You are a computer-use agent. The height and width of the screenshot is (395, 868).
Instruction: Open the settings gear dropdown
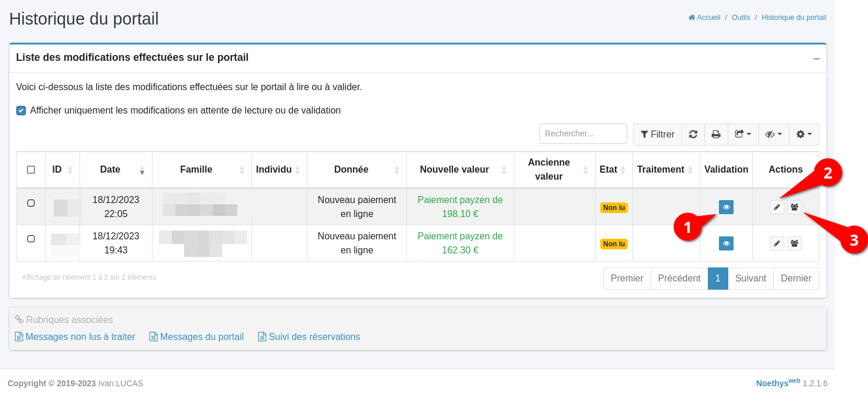[x=804, y=134]
